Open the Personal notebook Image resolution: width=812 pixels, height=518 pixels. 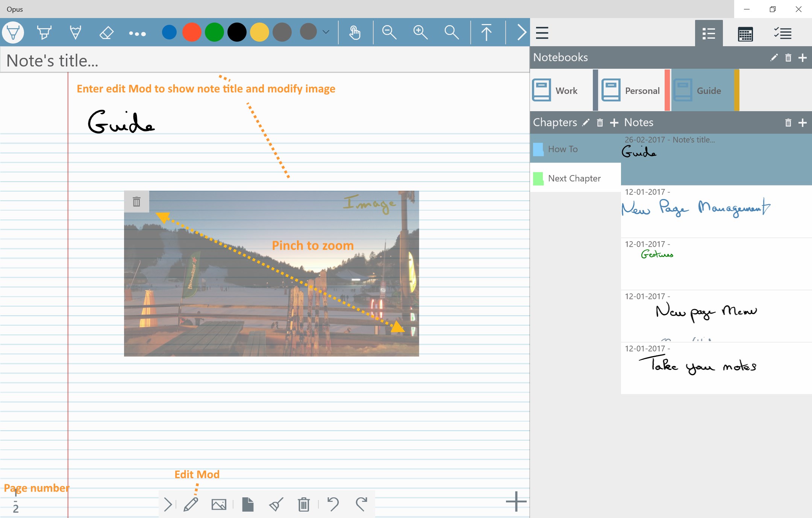coord(632,91)
